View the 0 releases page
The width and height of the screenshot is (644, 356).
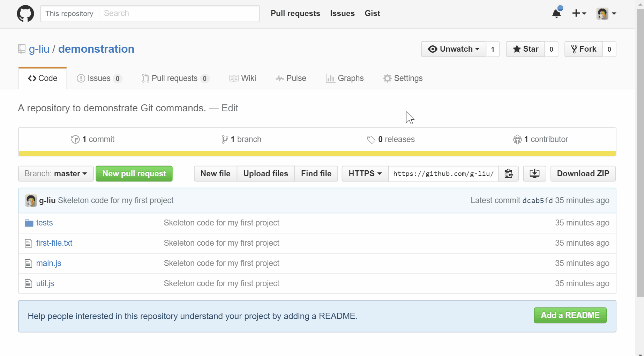[391, 139]
